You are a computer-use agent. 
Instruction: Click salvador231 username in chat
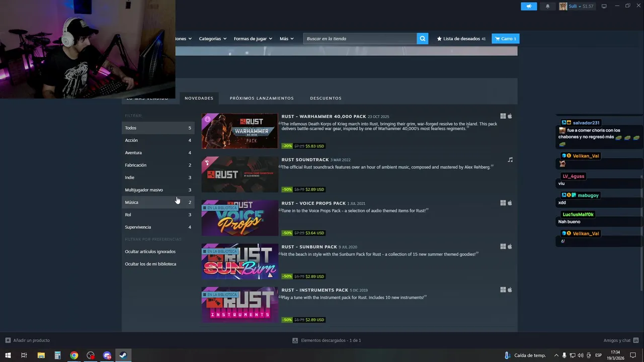pos(586,123)
